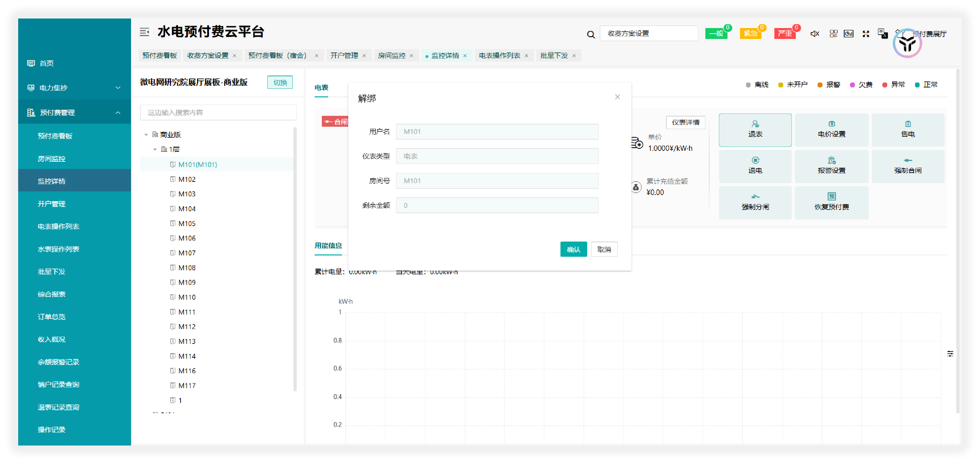Collapse the 1层 tree branch
The width and height of the screenshot is (980, 464).
(x=155, y=149)
